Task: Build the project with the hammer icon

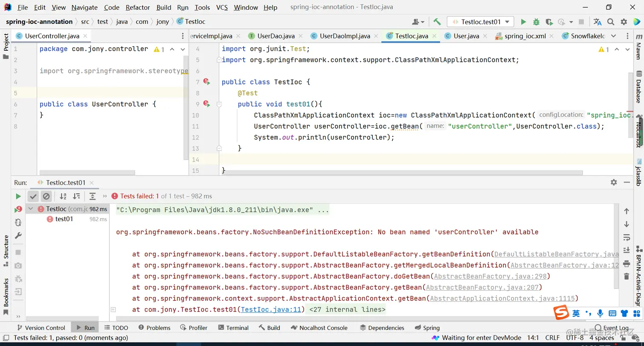Action: click(437, 22)
